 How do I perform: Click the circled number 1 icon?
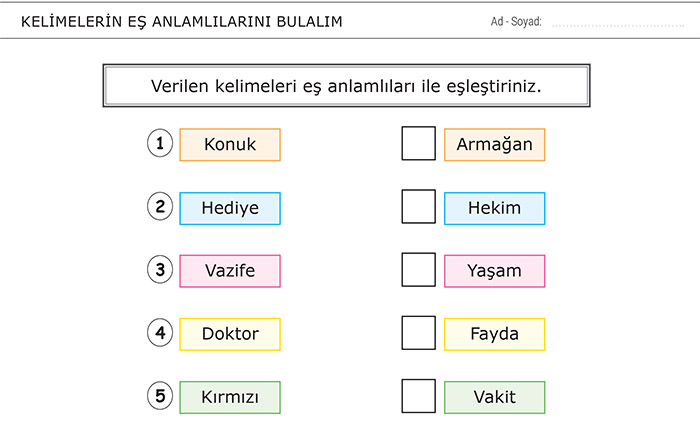[160, 143]
